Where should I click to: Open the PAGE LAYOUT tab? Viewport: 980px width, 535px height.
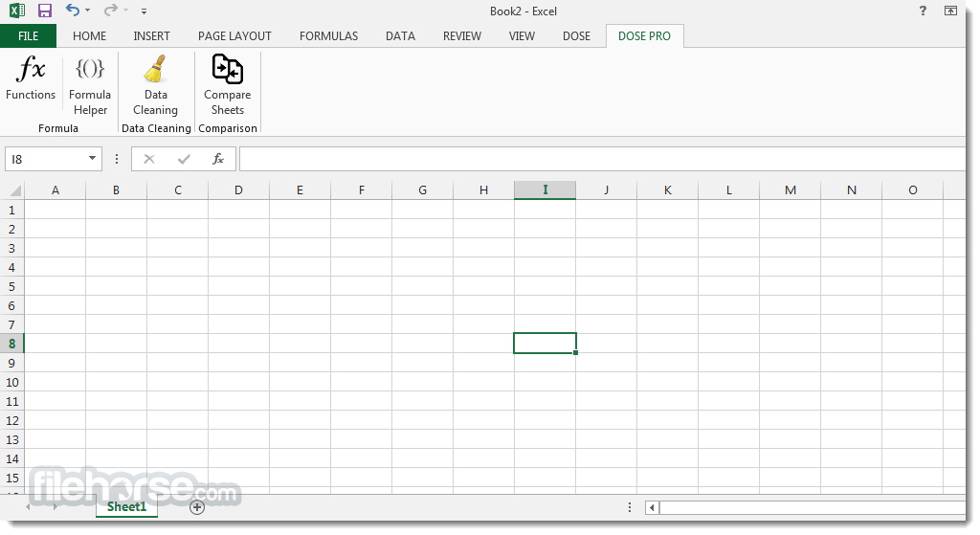point(234,36)
